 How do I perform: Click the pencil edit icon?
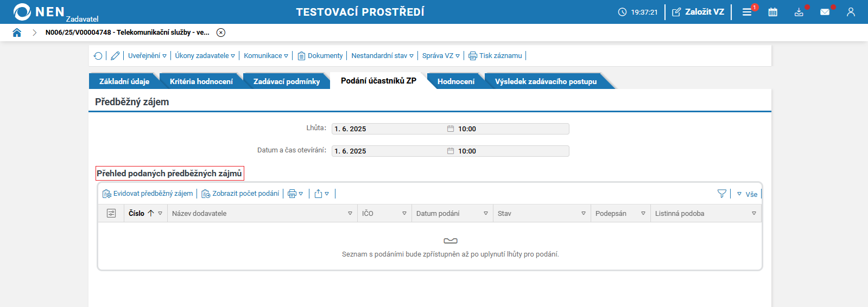pos(115,56)
